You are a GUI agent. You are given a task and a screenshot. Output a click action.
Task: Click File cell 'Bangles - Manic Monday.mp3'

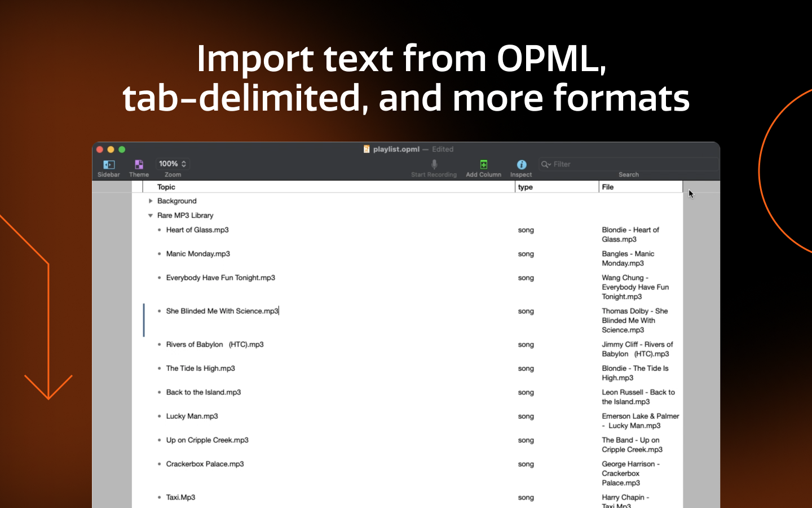click(x=628, y=259)
